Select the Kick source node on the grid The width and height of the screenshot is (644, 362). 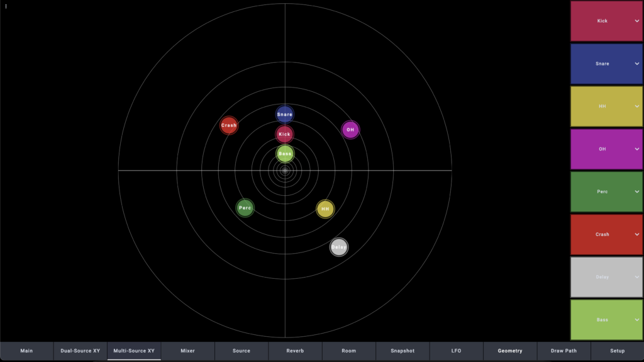click(x=284, y=134)
